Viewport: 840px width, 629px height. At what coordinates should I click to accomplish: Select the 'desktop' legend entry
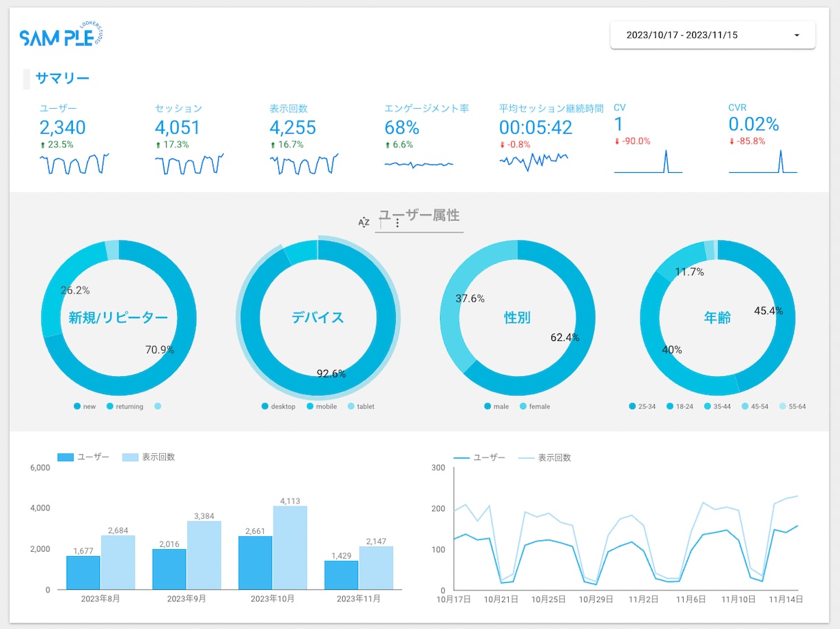click(278, 406)
